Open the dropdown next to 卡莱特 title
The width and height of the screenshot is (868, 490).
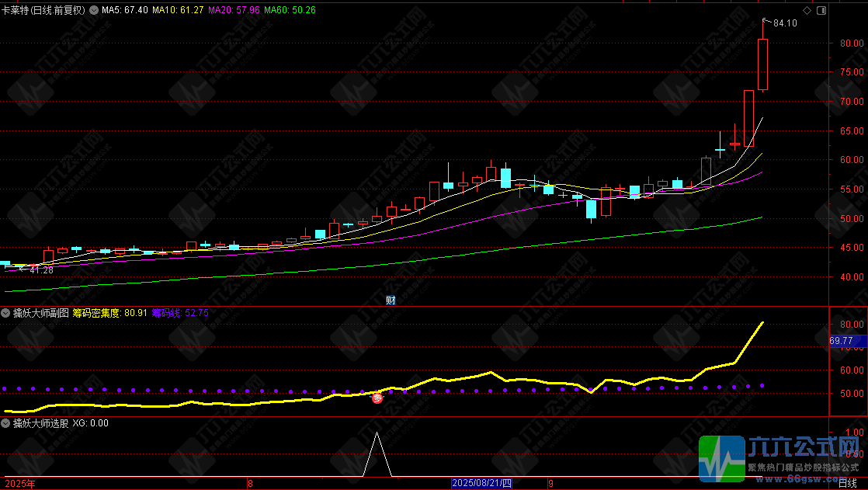93,10
